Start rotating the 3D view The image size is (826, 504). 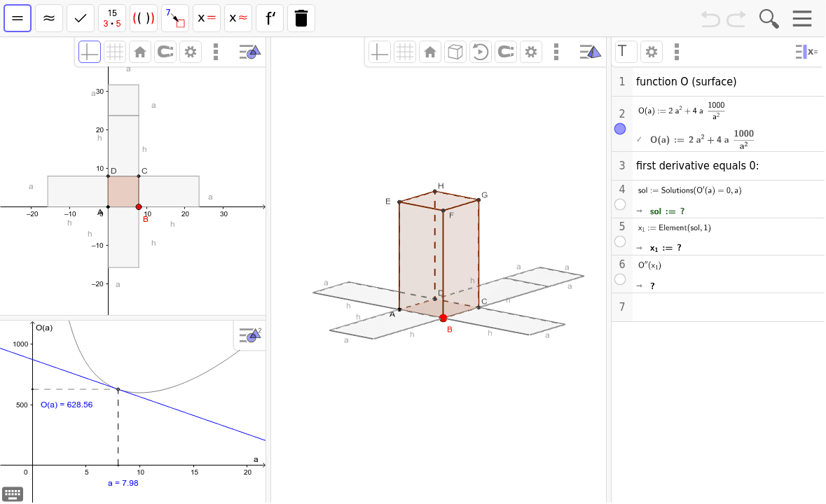tap(481, 52)
